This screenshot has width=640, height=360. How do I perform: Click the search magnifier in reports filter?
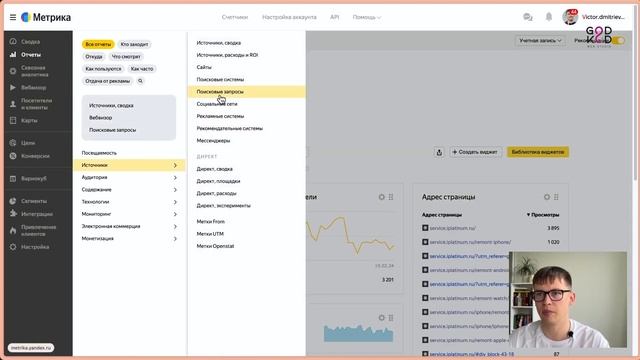pyautogui.click(x=140, y=81)
